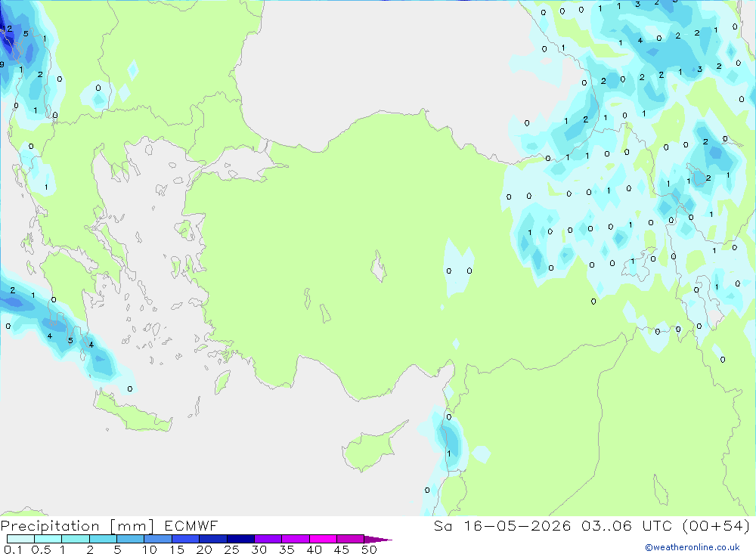Click the "Precipitation [mm]" title text
The height and width of the screenshot is (554, 756).
[77, 526]
